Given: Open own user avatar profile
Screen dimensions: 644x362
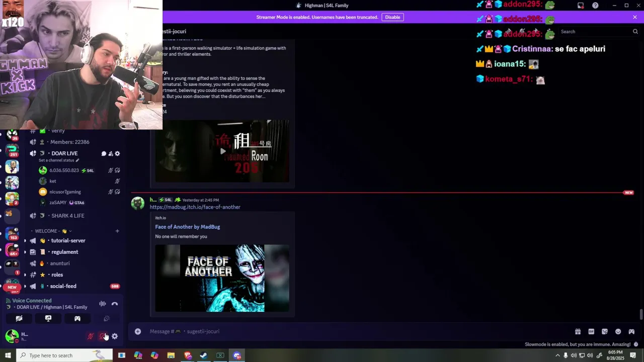Looking at the screenshot, I should [x=12, y=336].
